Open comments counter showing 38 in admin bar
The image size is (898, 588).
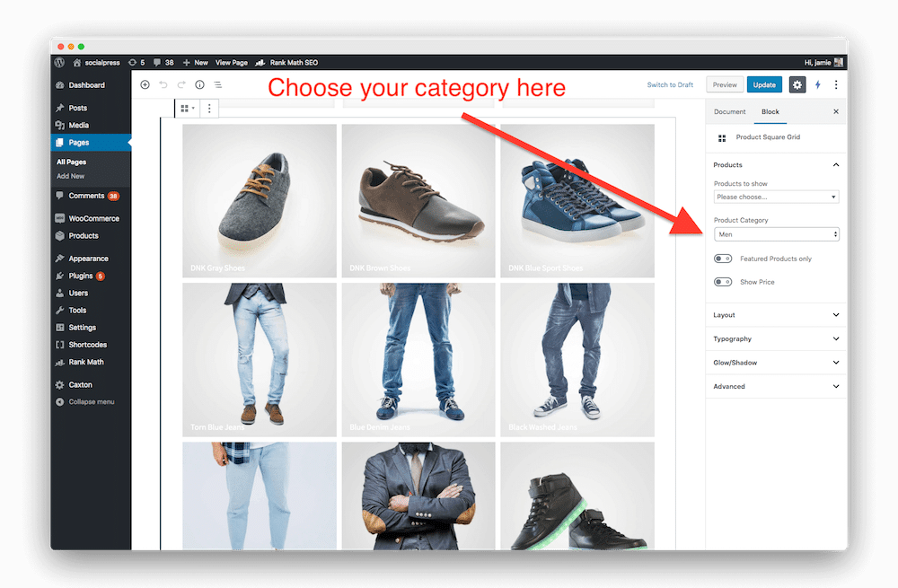click(x=163, y=63)
